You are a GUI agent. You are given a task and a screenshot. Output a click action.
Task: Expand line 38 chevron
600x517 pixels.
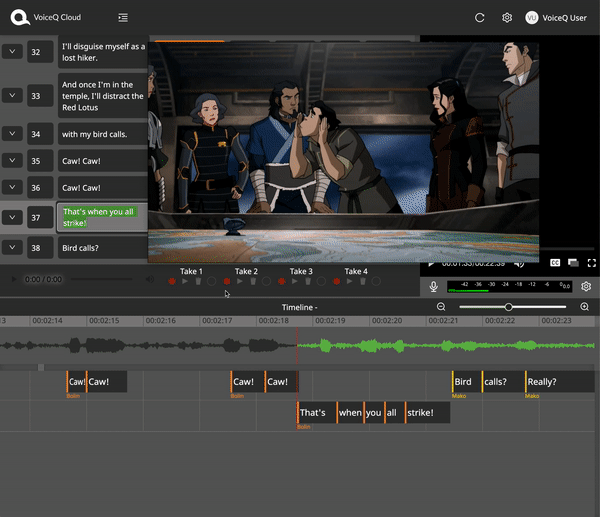click(x=12, y=247)
